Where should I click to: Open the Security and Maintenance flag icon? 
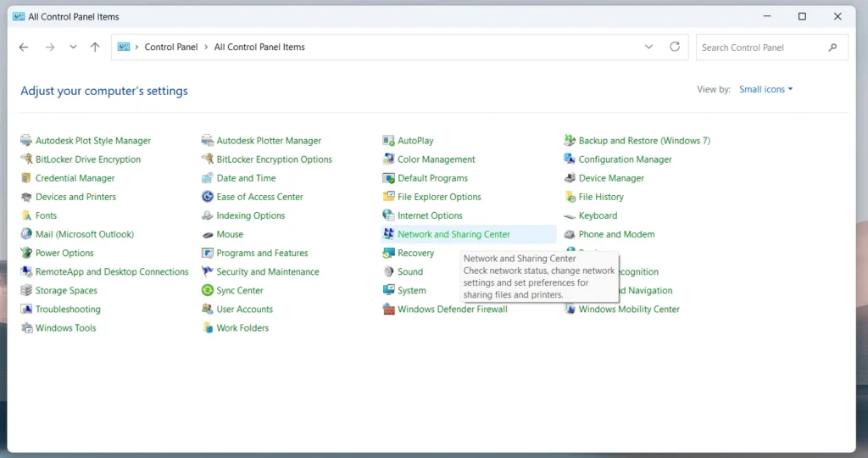[208, 272]
